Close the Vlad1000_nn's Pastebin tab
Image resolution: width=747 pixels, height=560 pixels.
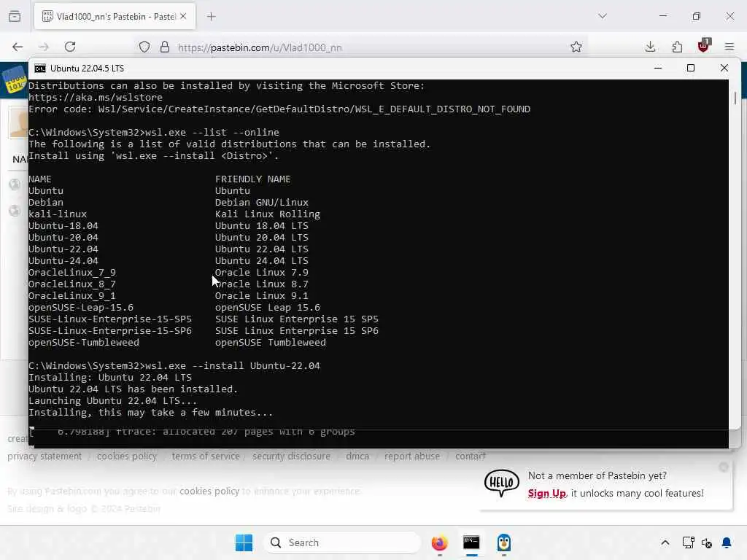[x=183, y=16]
